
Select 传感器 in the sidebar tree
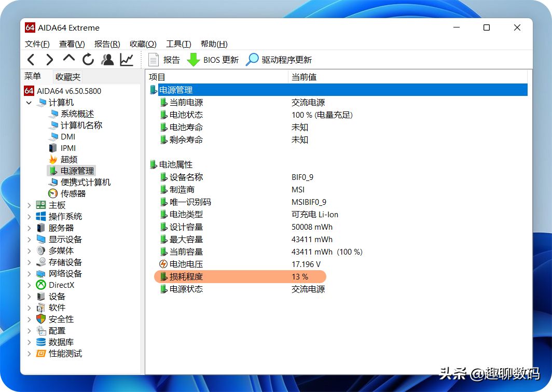click(x=73, y=193)
